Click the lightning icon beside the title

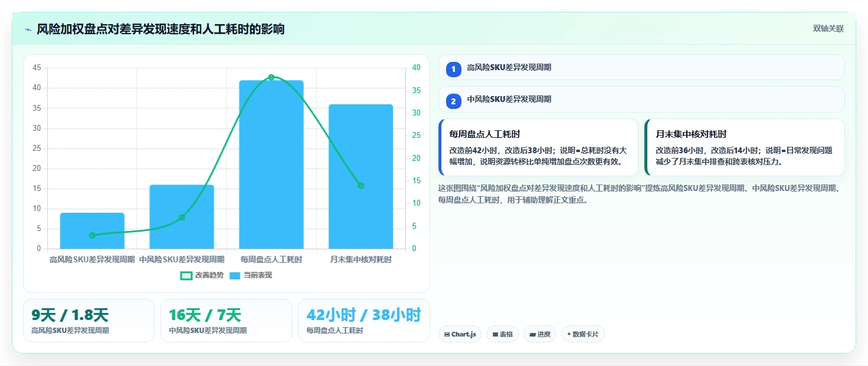click(28, 29)
